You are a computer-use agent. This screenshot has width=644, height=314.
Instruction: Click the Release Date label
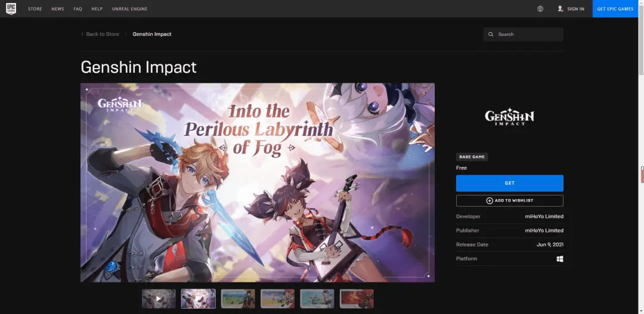[x=472, y=245]
